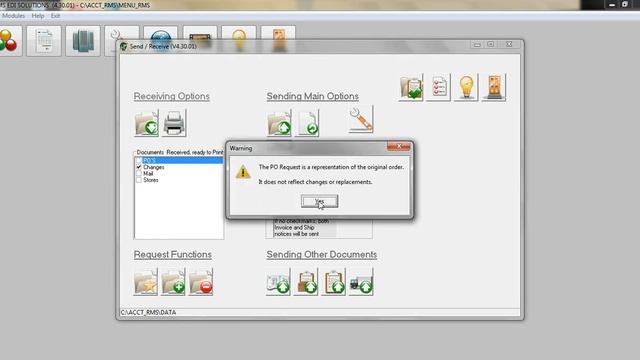This screenshot has width=640, height=360.
Task: Open the checklist document icon
Action: click(x=439, y=87)
